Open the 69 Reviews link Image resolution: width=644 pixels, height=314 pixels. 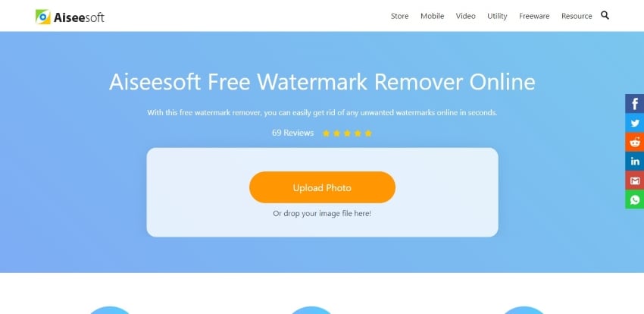(293, 133)
